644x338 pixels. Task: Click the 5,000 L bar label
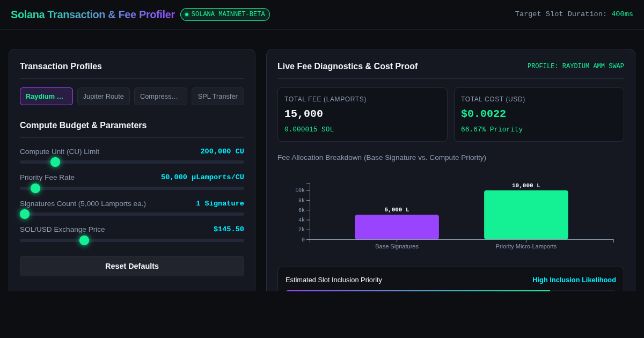(397, 210)
